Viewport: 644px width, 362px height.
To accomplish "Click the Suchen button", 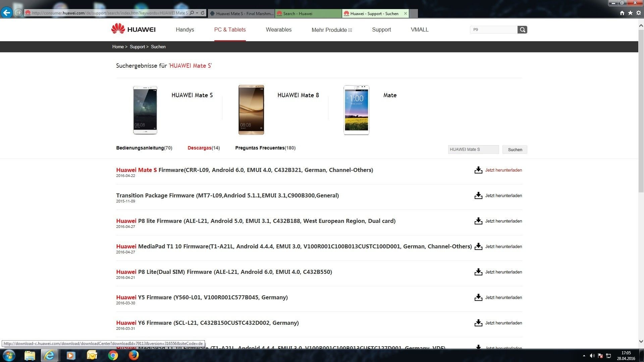I will [515, 149].
